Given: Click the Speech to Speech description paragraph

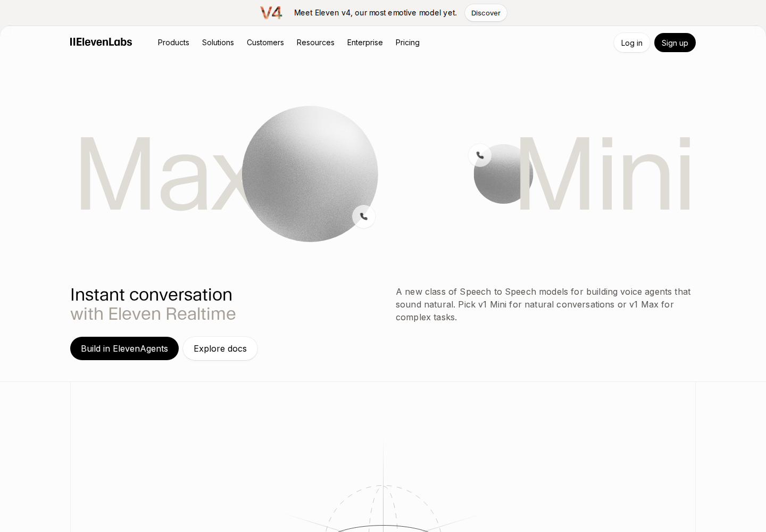Looking at the screenshot, I should tap(543, 304).
